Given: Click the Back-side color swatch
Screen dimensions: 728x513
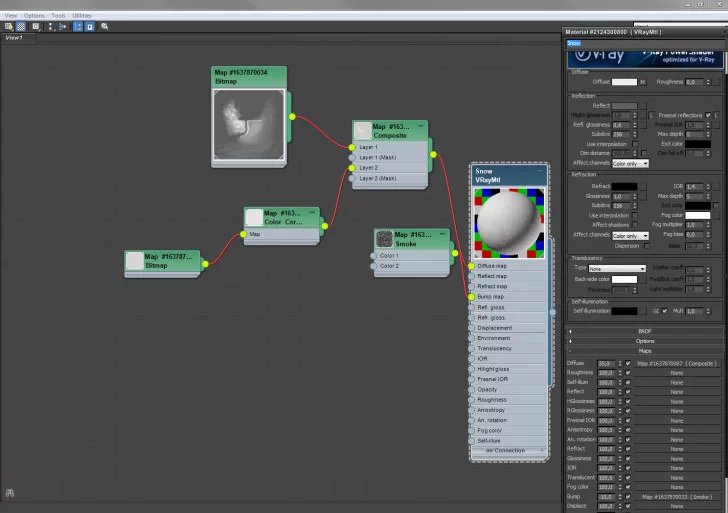Looking at the screenshot, I should tap(624, 279).
